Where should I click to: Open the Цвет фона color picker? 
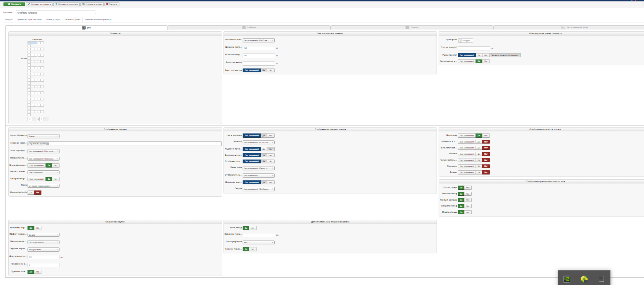(x=460, y=41)
